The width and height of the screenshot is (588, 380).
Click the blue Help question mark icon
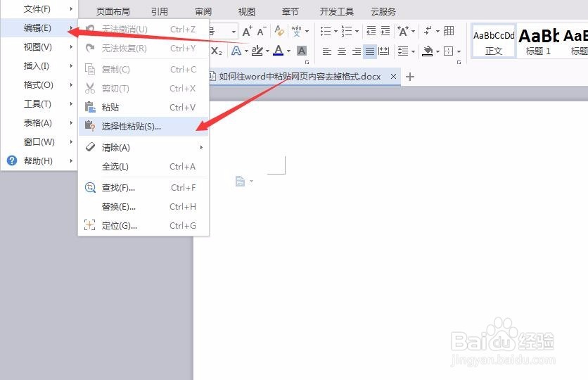[12, 160]
